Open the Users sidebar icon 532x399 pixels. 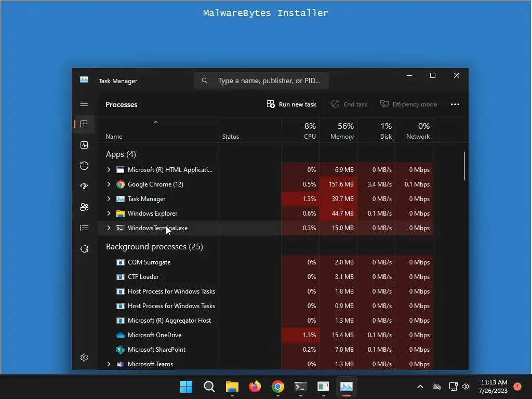coord(84,207)
